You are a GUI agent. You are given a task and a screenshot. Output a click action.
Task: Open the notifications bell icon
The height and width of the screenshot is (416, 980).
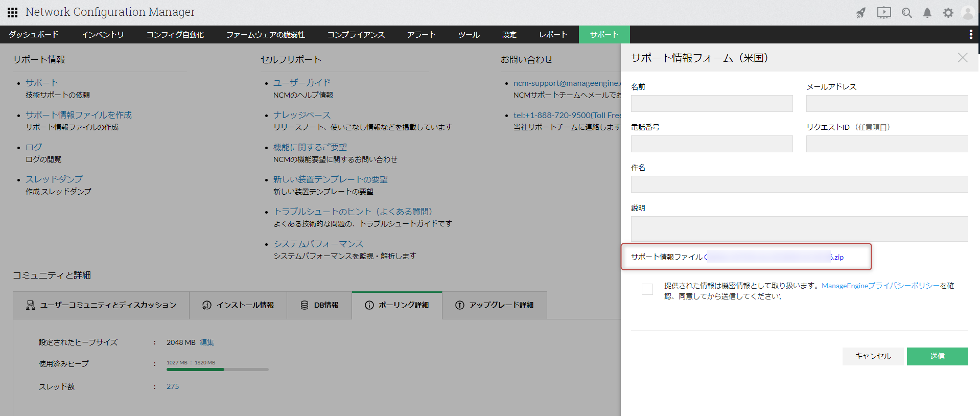927,13
